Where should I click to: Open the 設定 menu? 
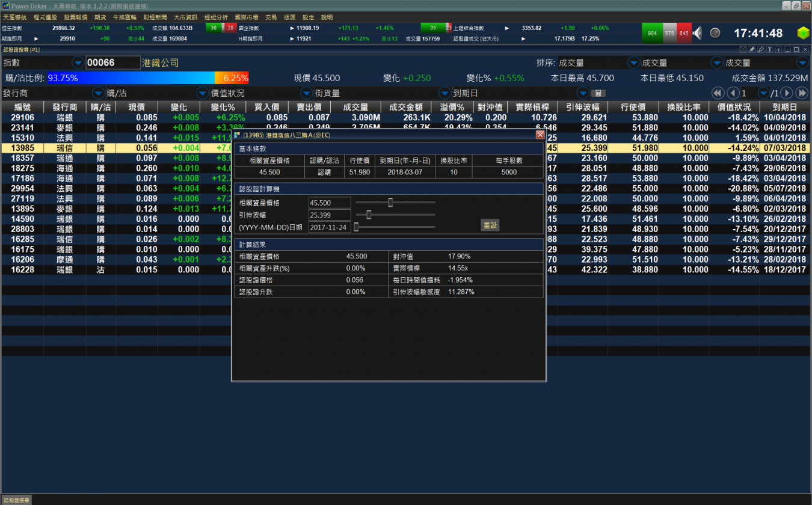pyautogui.click(x=308, y=17)
